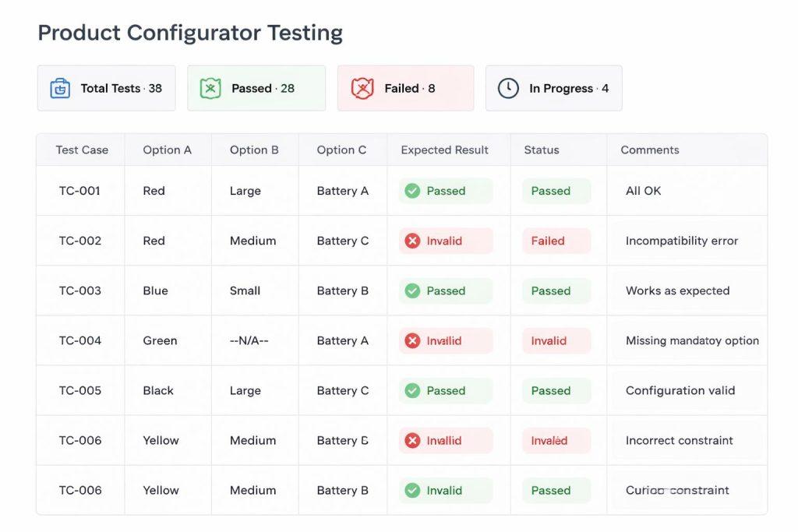Click the Comments column header
The image size is (798, 532).
click(x=649, y=150)
